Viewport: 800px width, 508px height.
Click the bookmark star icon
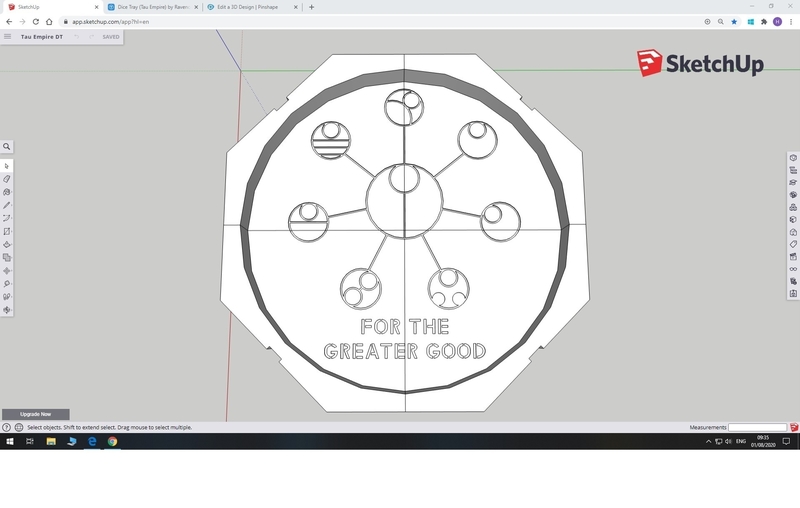click(x=734, y=21)
